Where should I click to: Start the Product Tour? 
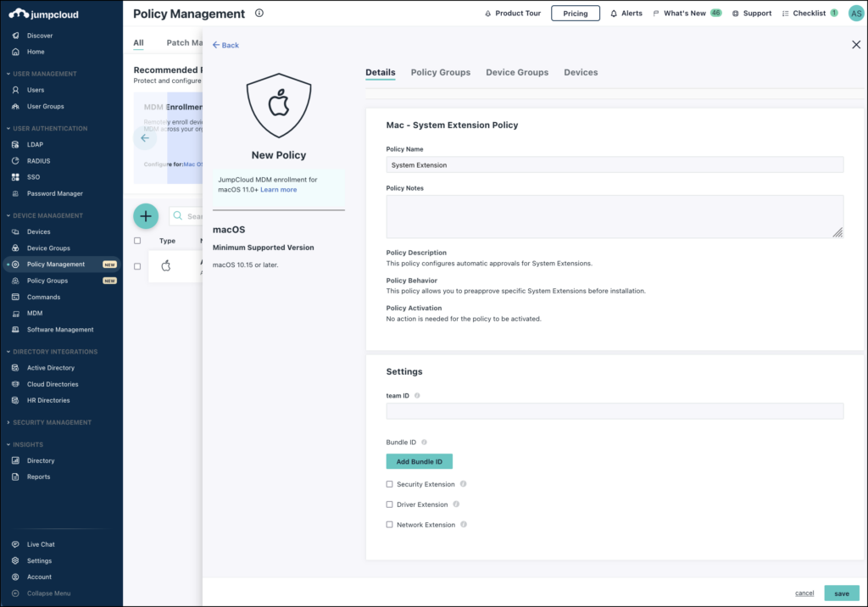[x=513, y=14]
